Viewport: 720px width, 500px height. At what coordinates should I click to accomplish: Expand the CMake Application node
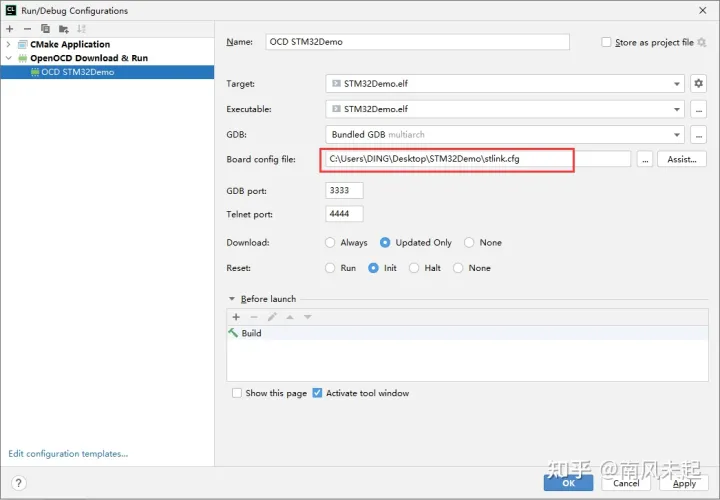point(9,44)
